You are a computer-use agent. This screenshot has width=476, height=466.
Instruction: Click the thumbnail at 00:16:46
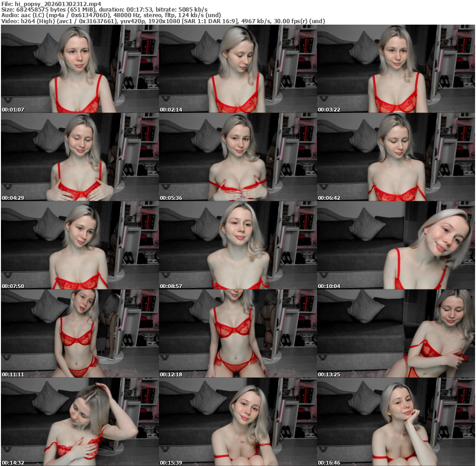(396, 422)
